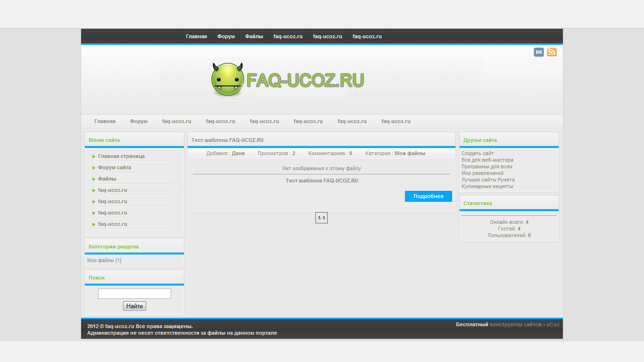Open author Даня profile link
Screen dimensions: 644x362
[x=238, y=153]
